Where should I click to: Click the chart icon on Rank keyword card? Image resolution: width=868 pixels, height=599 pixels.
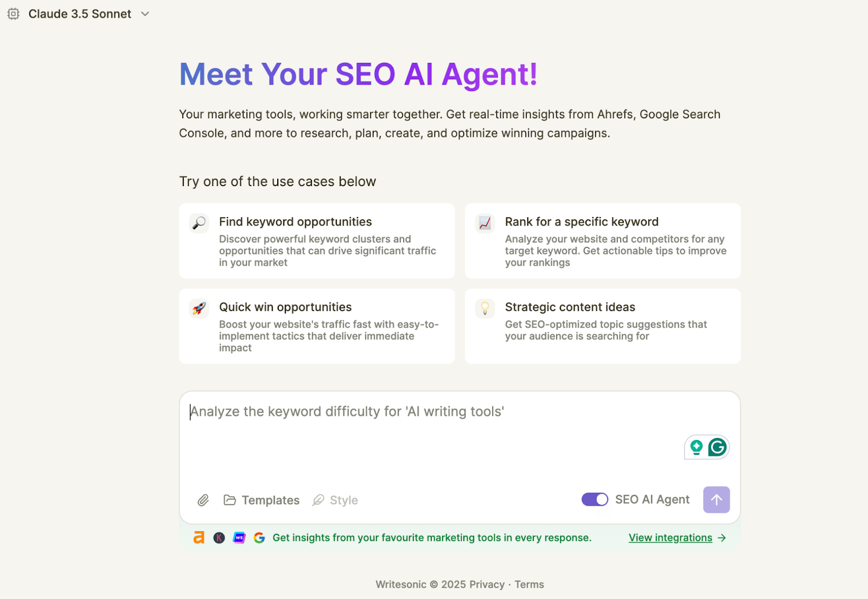(484, 222)
